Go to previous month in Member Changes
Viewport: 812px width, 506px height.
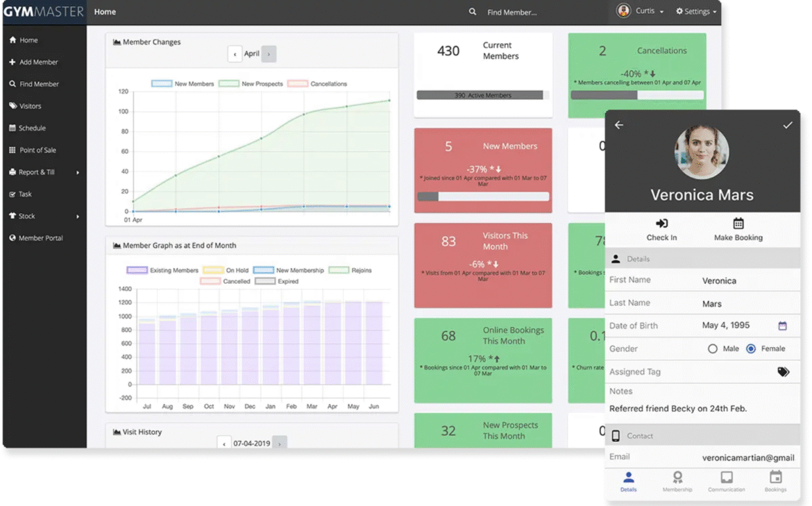tap(235, 54)
